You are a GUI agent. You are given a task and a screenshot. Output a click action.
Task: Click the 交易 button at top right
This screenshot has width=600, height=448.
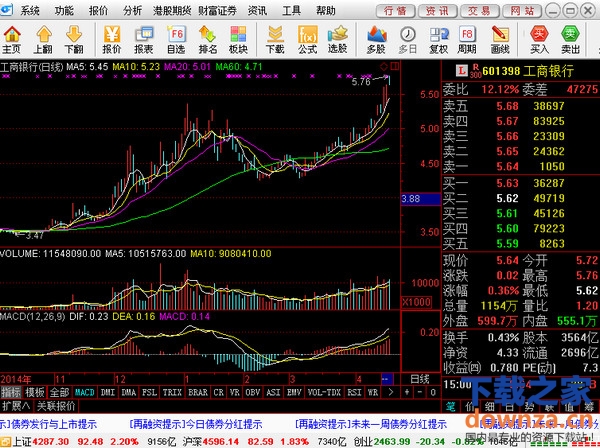pos(480,11)
